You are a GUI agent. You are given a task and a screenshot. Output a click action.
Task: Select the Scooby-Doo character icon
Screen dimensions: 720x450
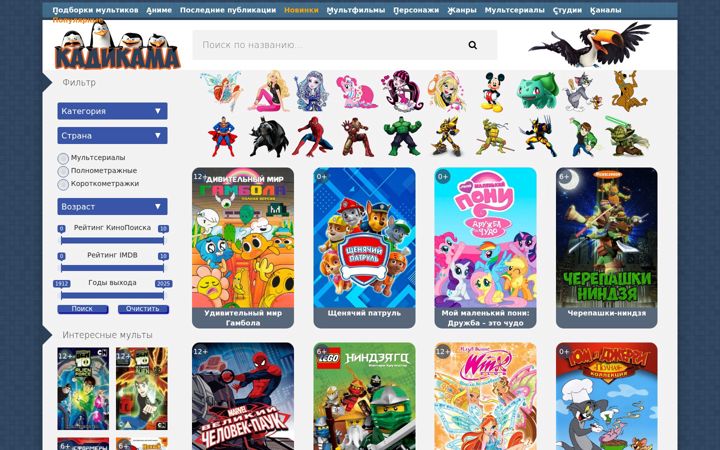629,91
